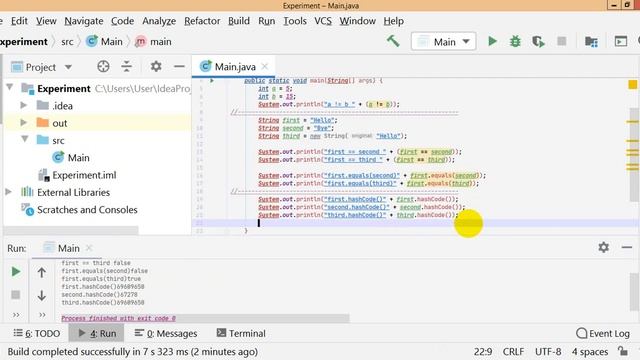The image size is (640, 360).
Task: Hide the Run panel with minus icon
Action: [x=627, y=247]
